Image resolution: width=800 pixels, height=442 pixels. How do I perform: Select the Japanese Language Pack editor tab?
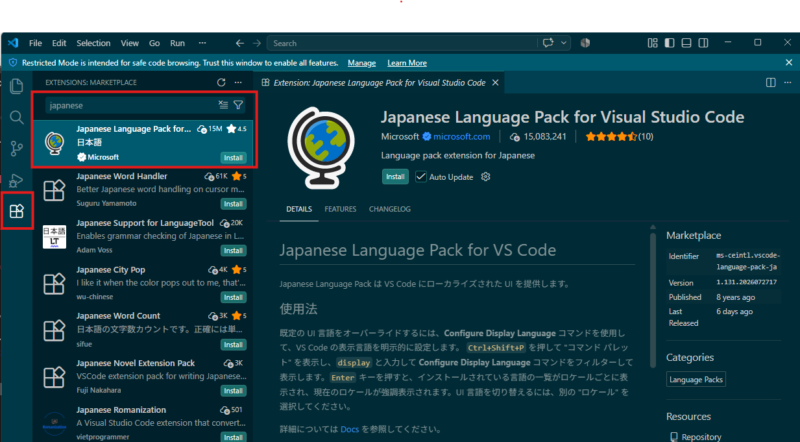(x=379, y=83)
